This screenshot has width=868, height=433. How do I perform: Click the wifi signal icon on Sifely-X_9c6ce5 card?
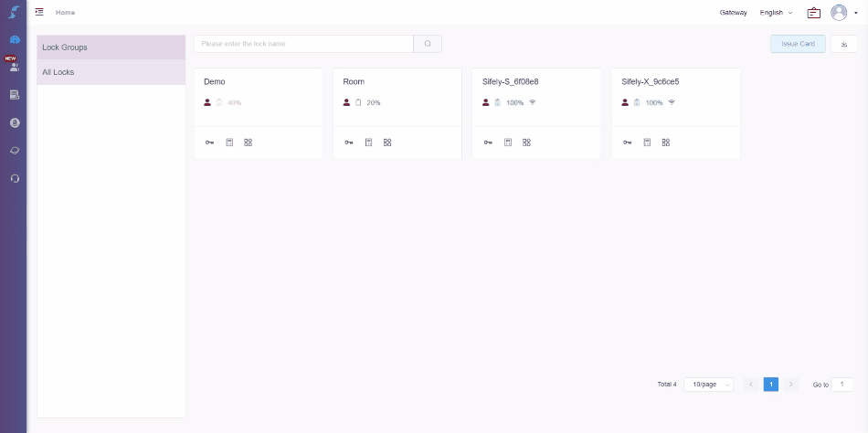[672, 102]
